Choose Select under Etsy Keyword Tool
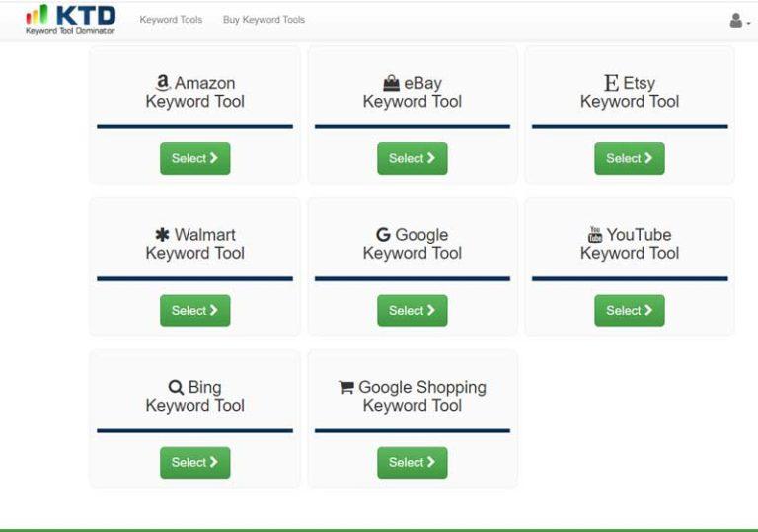 coord(630,158)
